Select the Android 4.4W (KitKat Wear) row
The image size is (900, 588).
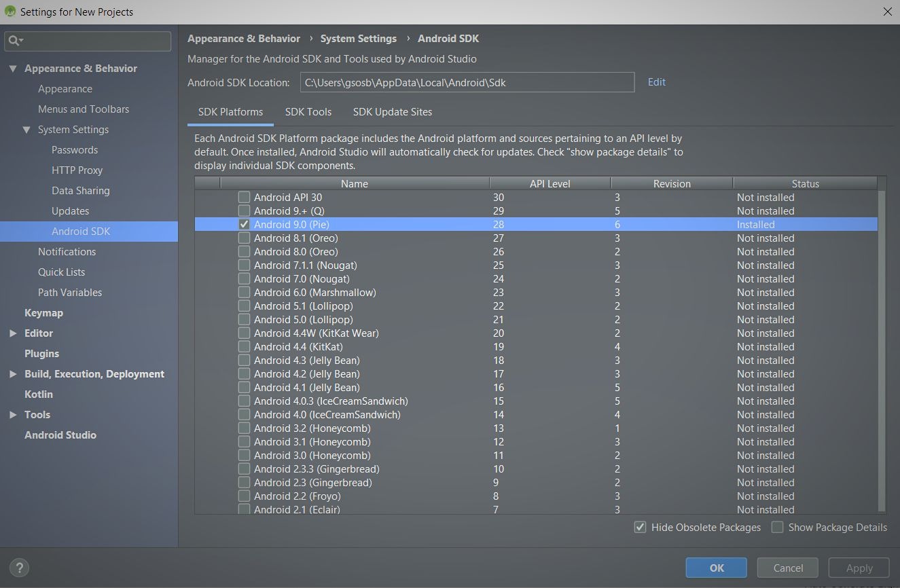pos(536,333)
